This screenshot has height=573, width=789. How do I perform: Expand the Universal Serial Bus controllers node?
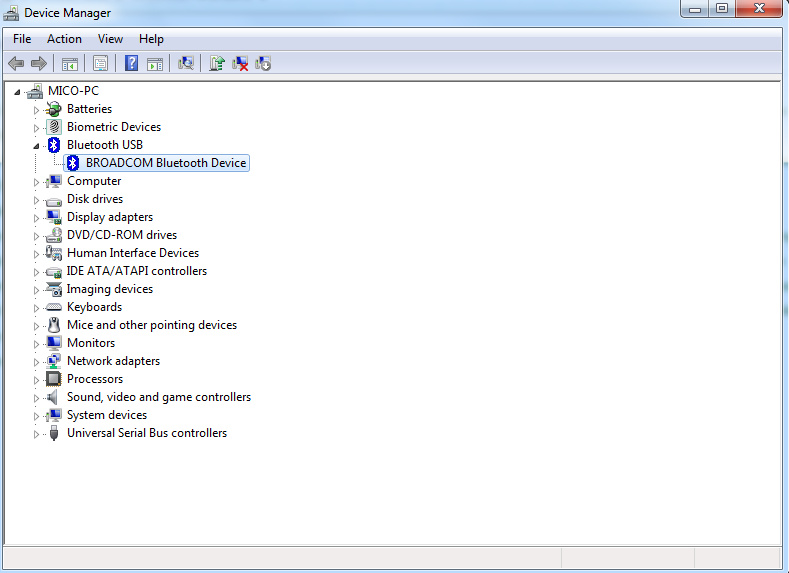click(37, 433)
